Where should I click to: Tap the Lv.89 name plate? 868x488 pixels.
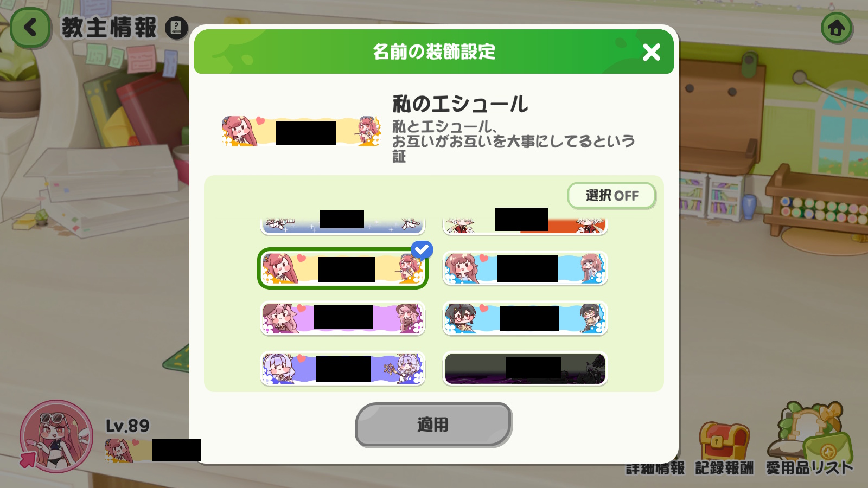click(x=152, y=450)
